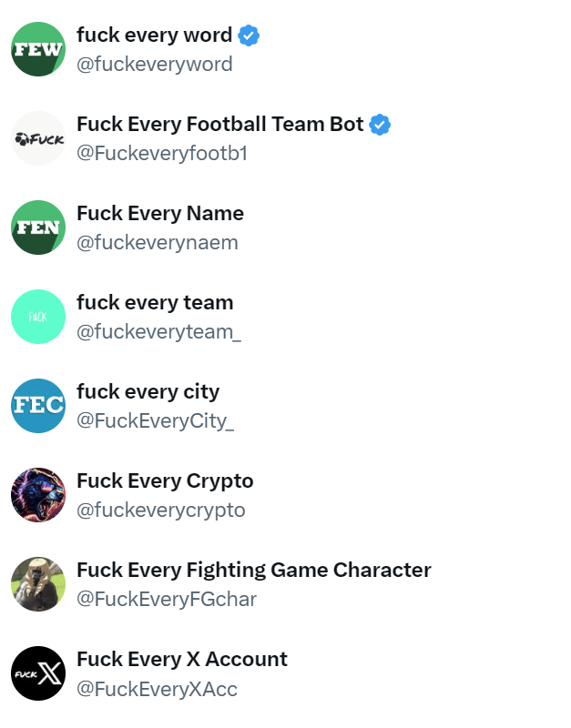Click the Fighting Game Character avatar

pyautogui.click(x=38, y=584)
